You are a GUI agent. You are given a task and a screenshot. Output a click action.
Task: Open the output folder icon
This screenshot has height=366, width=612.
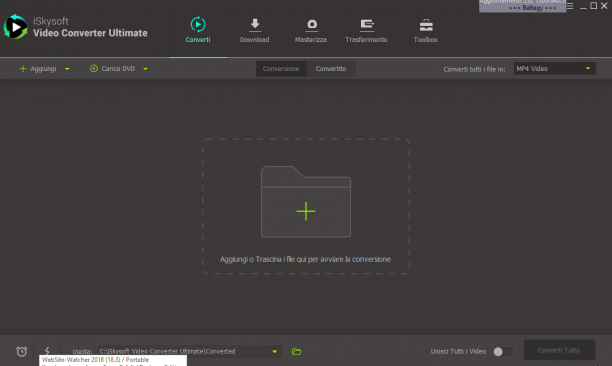[297, 352]
